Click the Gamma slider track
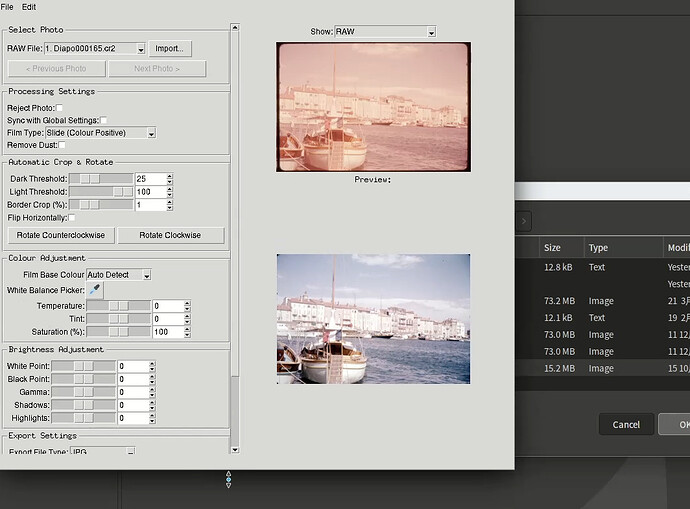 (82, 391)
